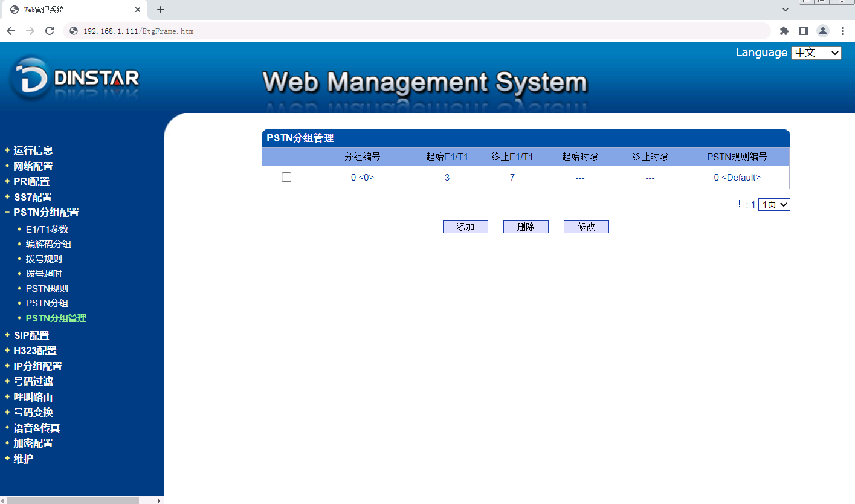Open the E1/T1参数 submenu item
Viewport: 855px width, 504px height.
pos(47,230)
